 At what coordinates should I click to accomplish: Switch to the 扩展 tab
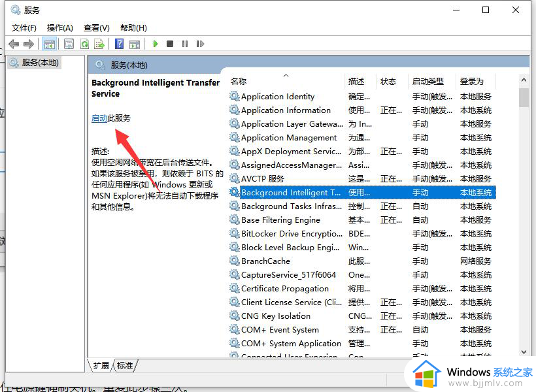(101, 366)
